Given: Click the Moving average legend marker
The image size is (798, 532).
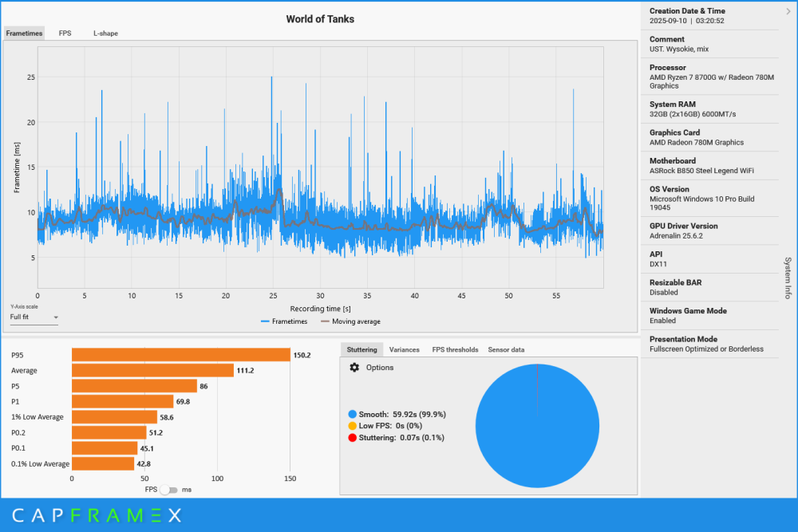Looking at the screenshot, I should coord(325,321).
